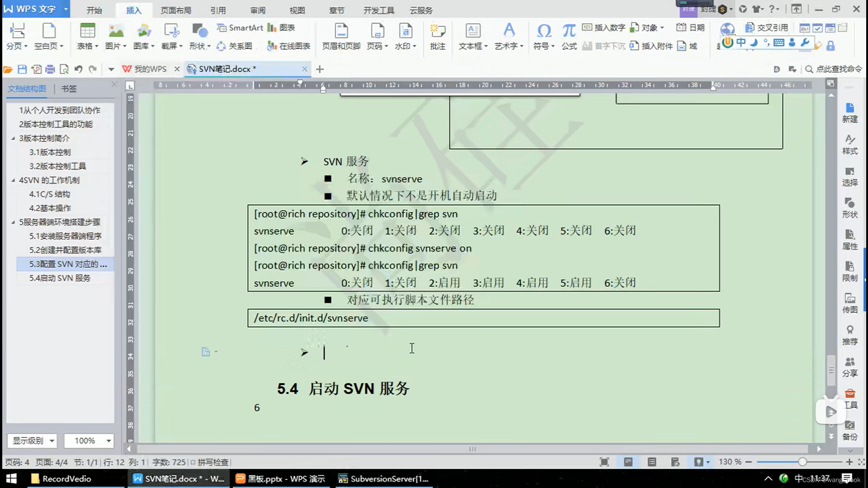The width and height of the screenshot is (868, 488).
Task: Click the 新建 icon in right sidebar
Action: pyautogui.click(x=850, y=113)
